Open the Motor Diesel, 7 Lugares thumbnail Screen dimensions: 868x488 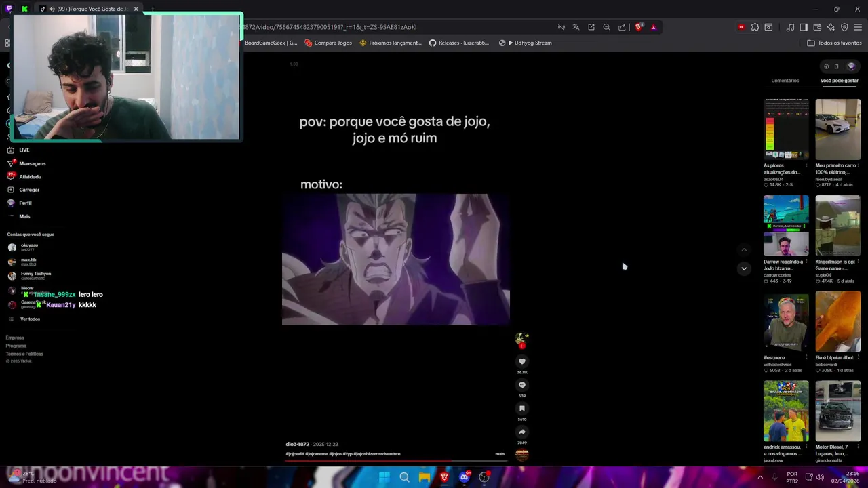pos(837,411)
